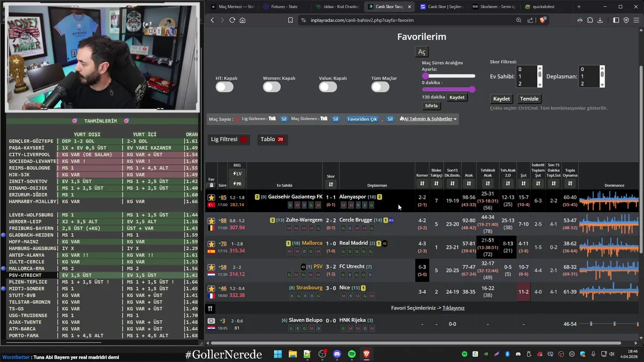Sort by the Tehlikeli Atak column arrows

coord(488,184)
